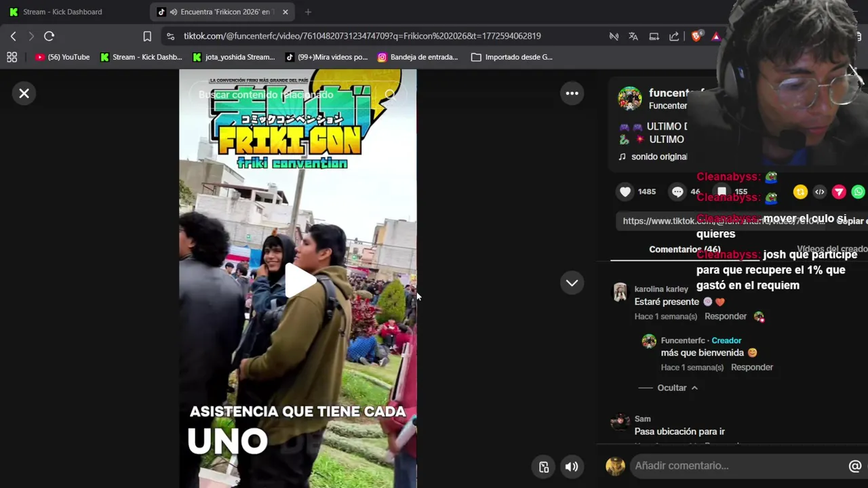Switch to the Comentarios (46) tab

coord(684,249)
